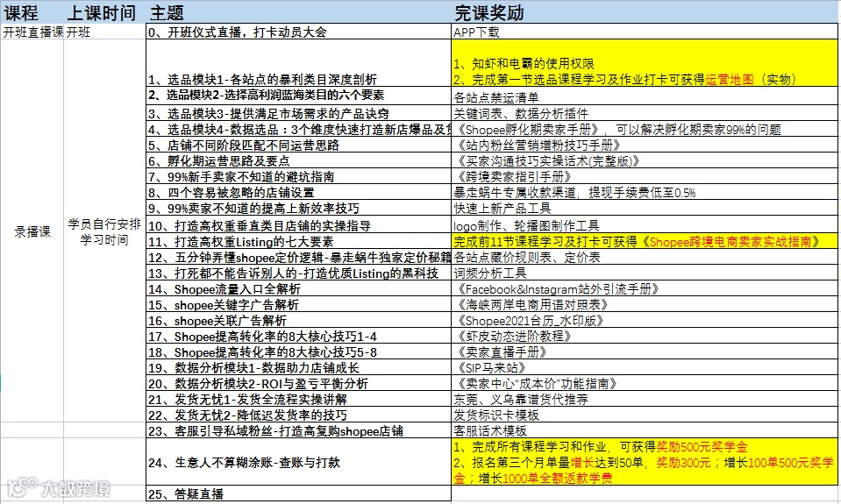Click the 客服话术模板 cell
Screen dimensions: 841x504
(645, 430)
